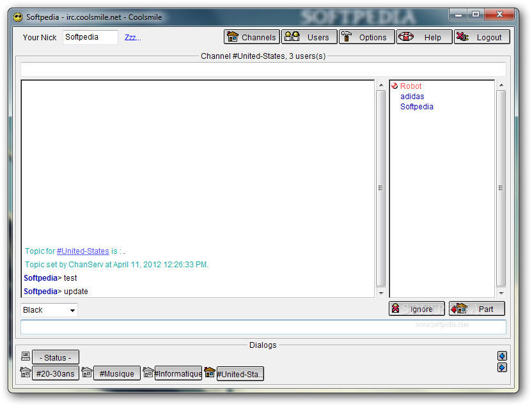
Task: Select adidas in the user list
Action: pos(412,97)
